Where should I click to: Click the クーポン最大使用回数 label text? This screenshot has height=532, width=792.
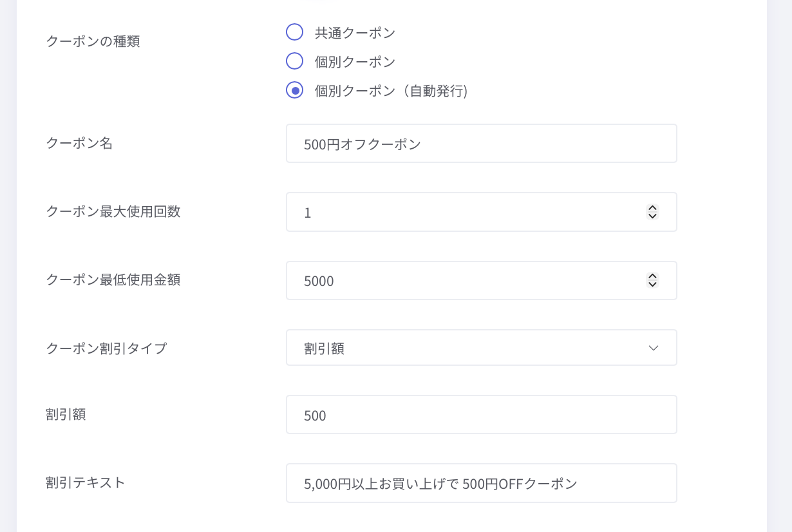[x=113, y=211]
